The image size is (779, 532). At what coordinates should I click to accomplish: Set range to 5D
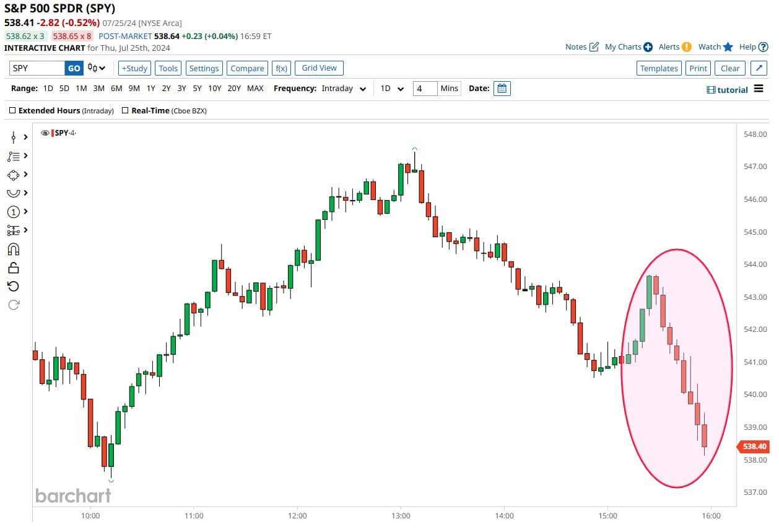(64, 89)
